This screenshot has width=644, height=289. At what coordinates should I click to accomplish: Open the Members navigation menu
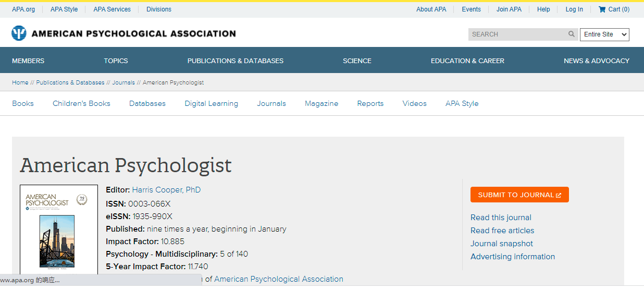tap(28, 61)
